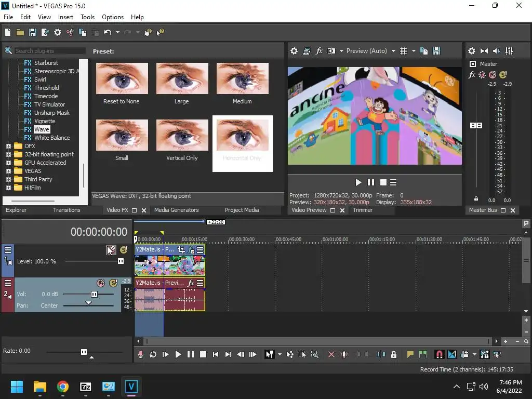
Task: Save preview snapshot to file
Action: click(436, 51)
